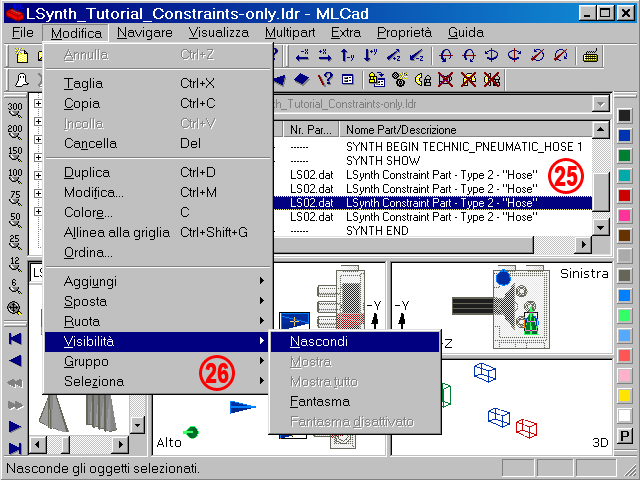640x480 pixels.
Task: Select Allinea alla griglia menu entry
Action: pyautogui.click(x=157, y=232)
